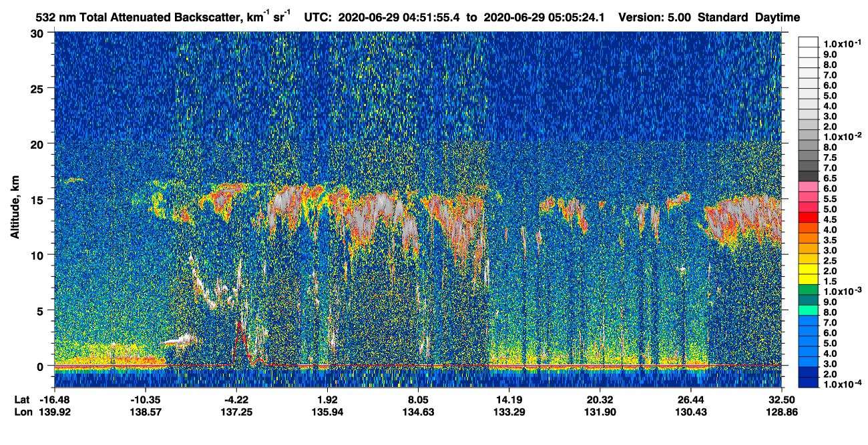Click longitude value '128.86'
The image size is (868, 445).
(x=781, y=412)
